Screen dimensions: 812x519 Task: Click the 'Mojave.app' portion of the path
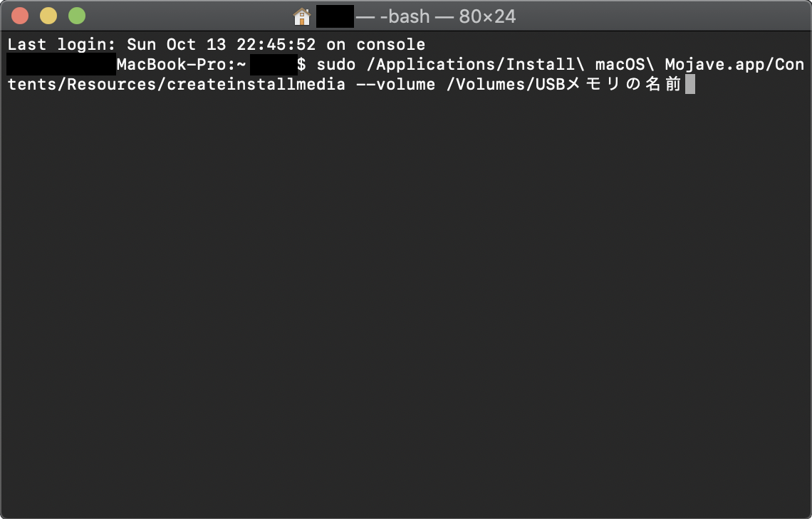(x=714, y=65)
